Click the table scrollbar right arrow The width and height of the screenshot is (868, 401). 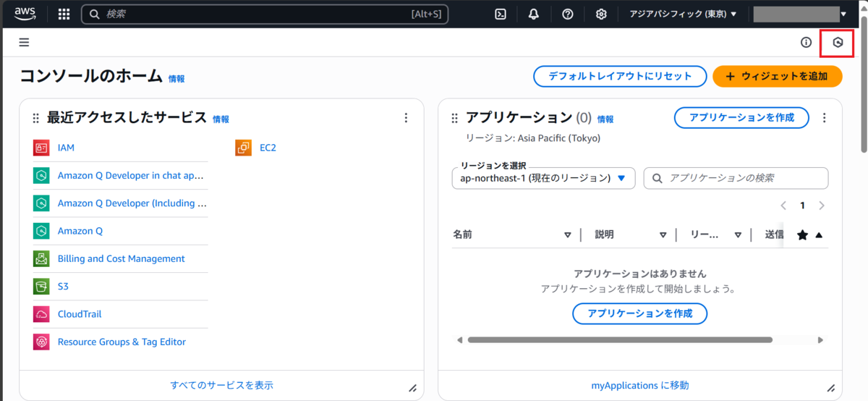[820, 339]
